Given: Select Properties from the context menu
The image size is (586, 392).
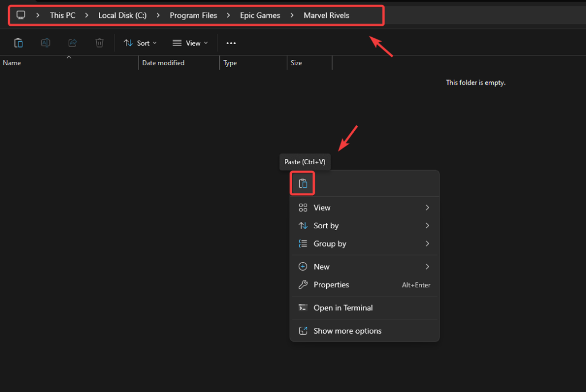Looking at the screenshot, I should [x=331, y=285].
